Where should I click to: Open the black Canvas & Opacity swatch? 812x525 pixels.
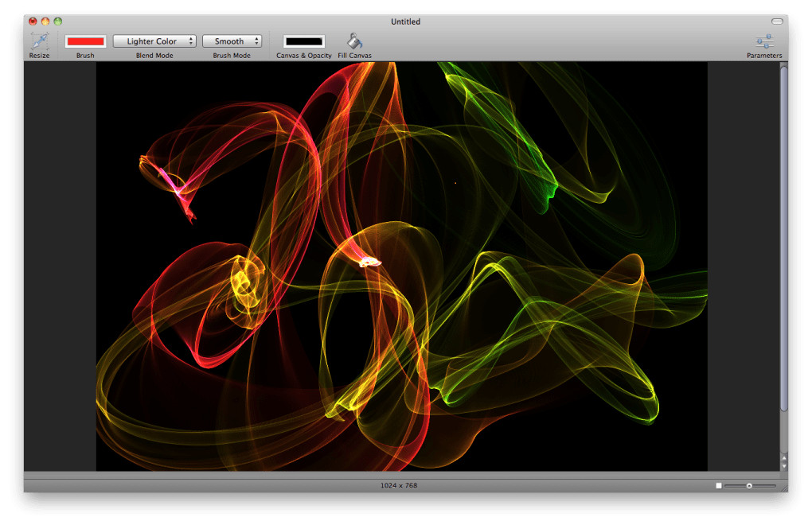tap(304, 41)
